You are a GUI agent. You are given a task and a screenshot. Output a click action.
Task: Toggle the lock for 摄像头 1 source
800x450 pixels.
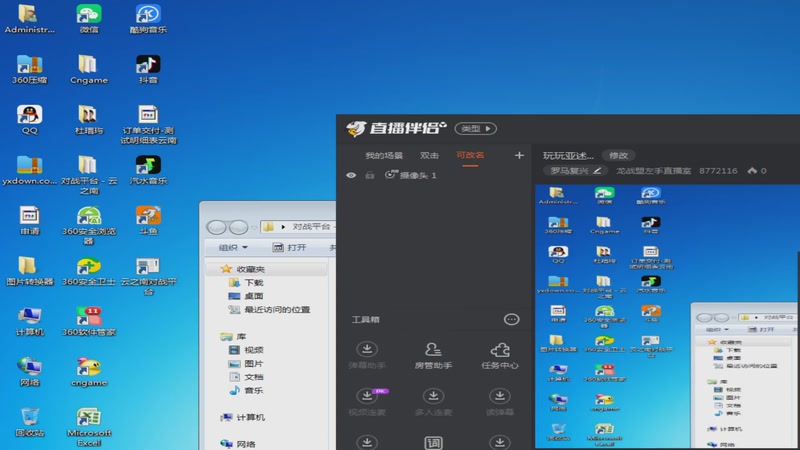click(x=370, y=175)
